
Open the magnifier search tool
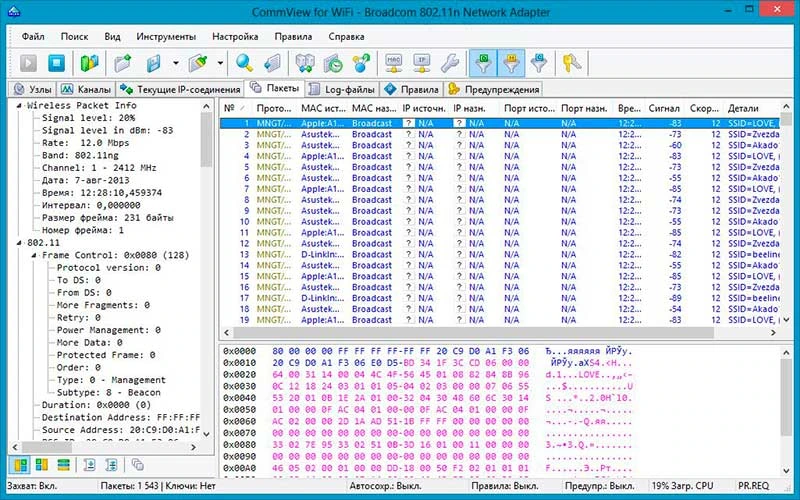[244, 63]
